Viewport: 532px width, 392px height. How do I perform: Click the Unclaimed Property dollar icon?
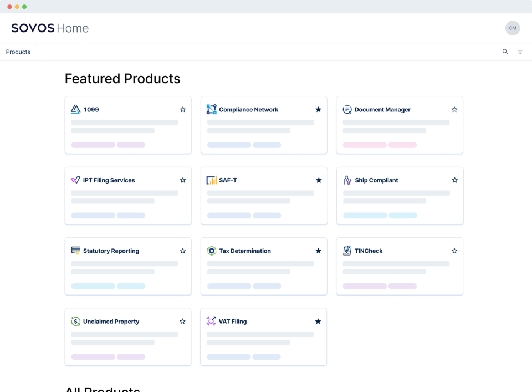[x=76, y=322]
